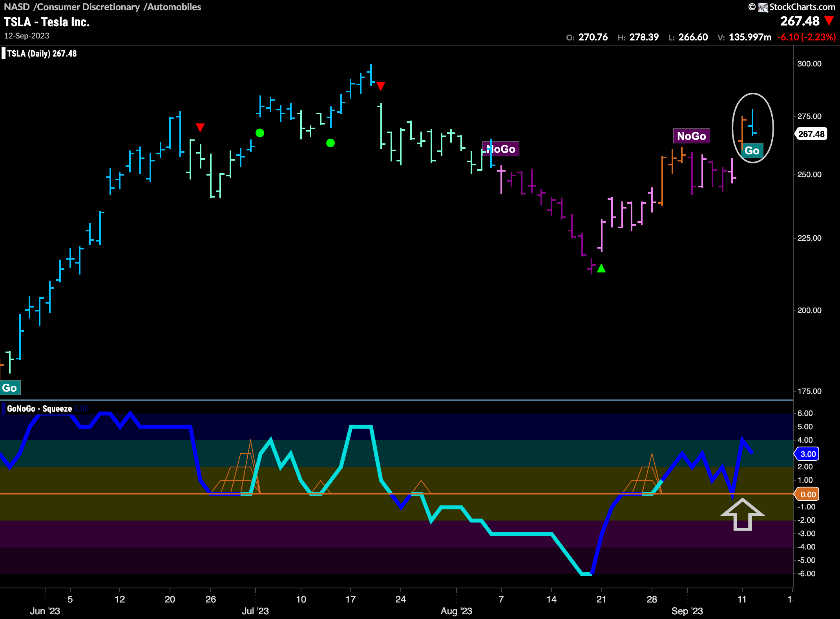Click the StockCharts.com logo icon

pyautogui.click(x=763, y=7)
